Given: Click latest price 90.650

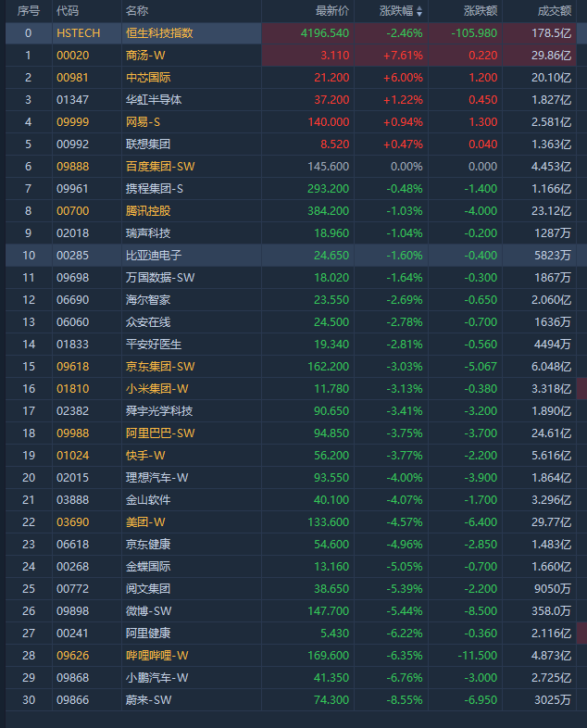Looking at the screenshot, I should (331, 412).
